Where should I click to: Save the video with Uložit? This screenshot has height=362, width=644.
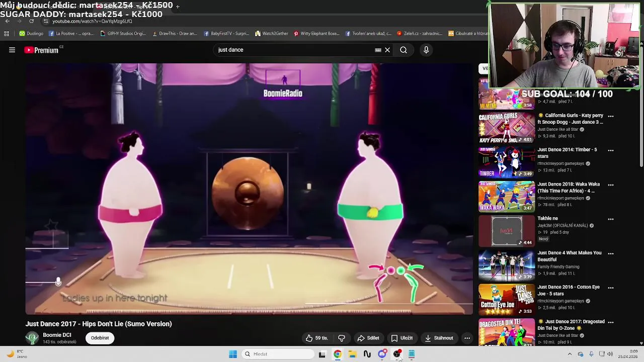(402, 338)
